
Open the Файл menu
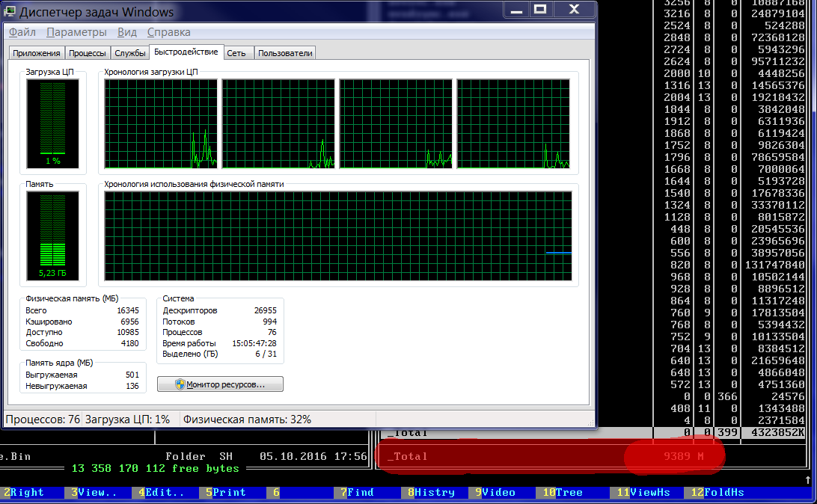[22, 32]
